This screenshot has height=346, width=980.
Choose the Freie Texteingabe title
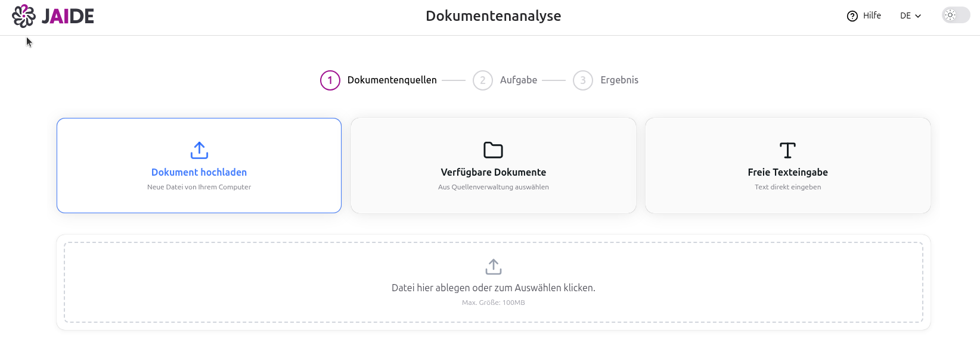788,172
